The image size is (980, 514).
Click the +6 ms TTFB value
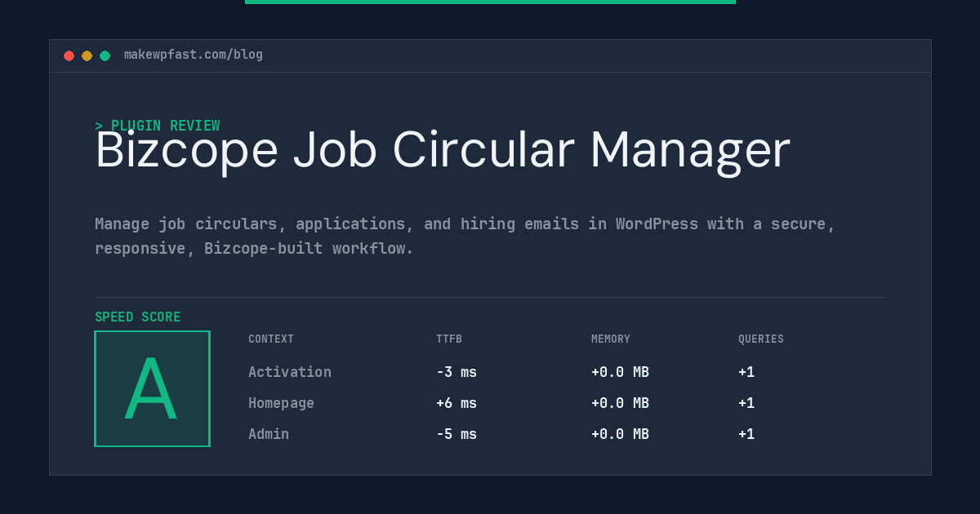click(x=457, y=403)
